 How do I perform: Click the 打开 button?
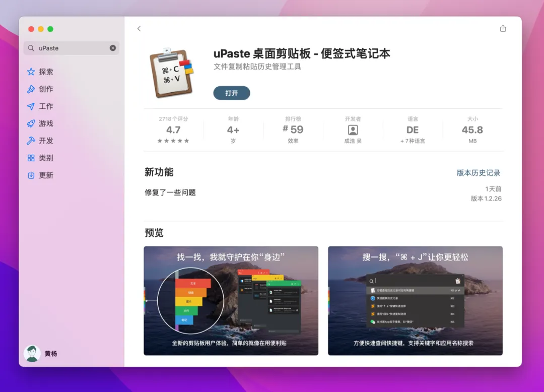pyautogui.click(x=231, y=93)
